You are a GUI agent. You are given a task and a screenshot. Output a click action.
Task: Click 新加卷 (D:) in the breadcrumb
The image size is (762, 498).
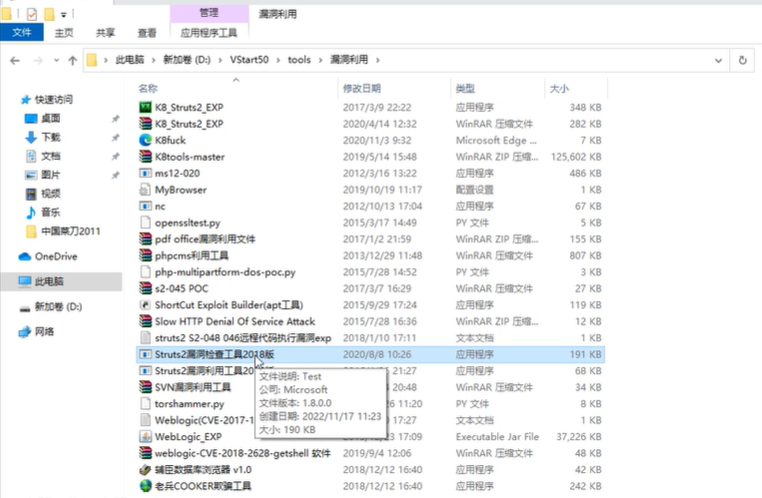pos(187,60)
